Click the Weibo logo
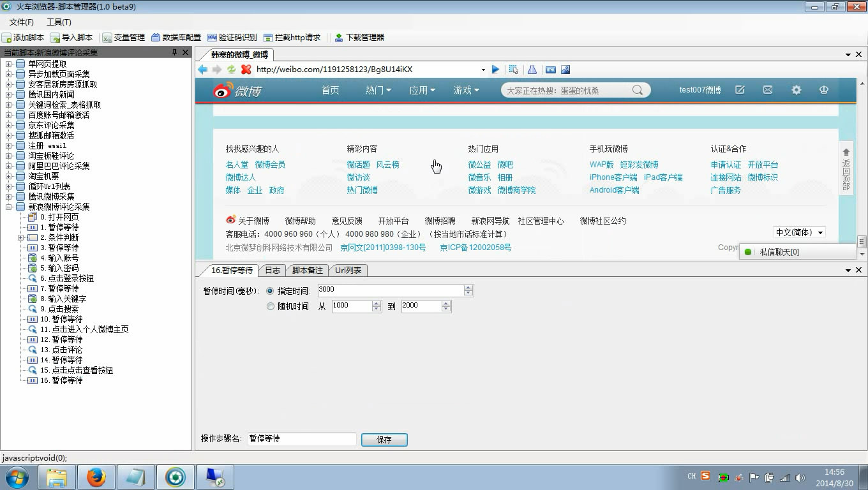This screenshot has height=490, width=868. [x=237, y=91]
